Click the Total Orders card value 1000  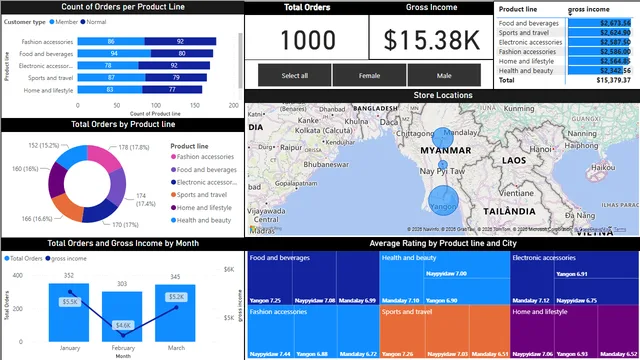(x=308, y=40)
